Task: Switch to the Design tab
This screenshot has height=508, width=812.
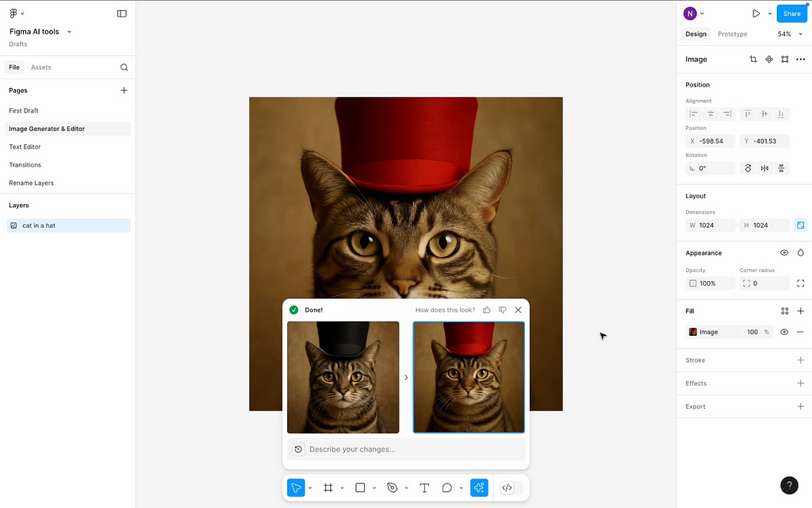Action: coord(695,34)
